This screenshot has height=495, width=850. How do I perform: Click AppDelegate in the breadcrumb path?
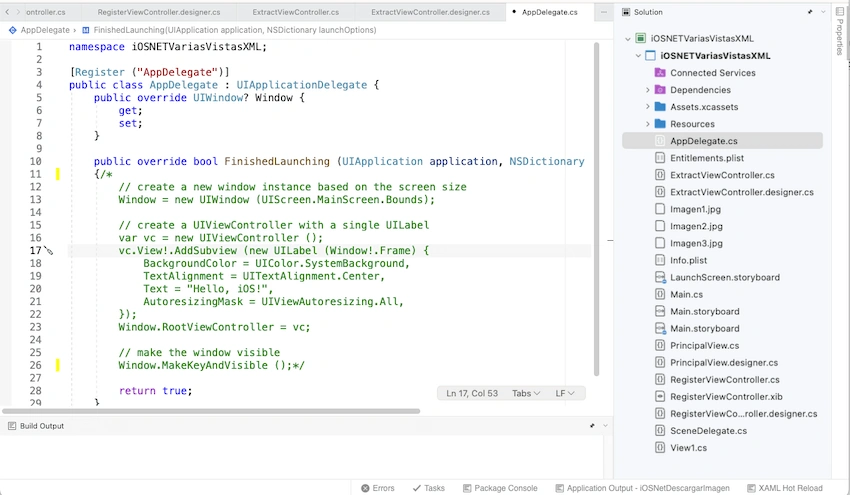45,30
